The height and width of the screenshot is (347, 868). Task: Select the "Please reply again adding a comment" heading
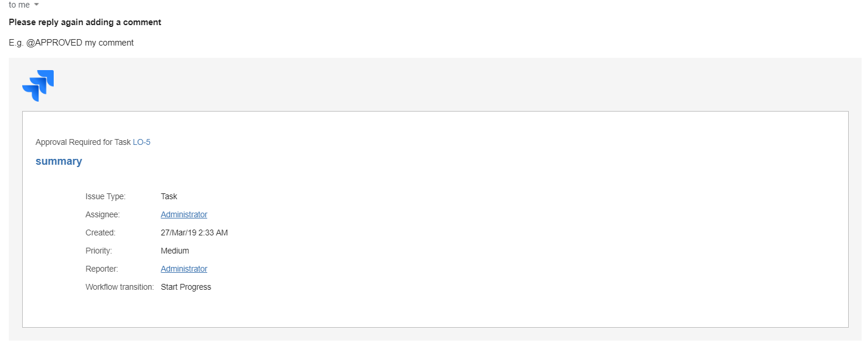coord(85,22)
